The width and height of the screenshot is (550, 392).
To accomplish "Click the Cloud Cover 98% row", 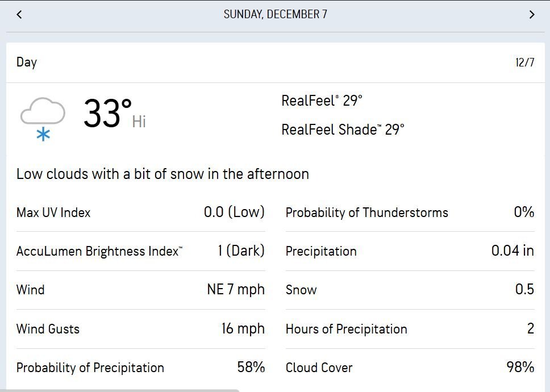I will [410, 368].
